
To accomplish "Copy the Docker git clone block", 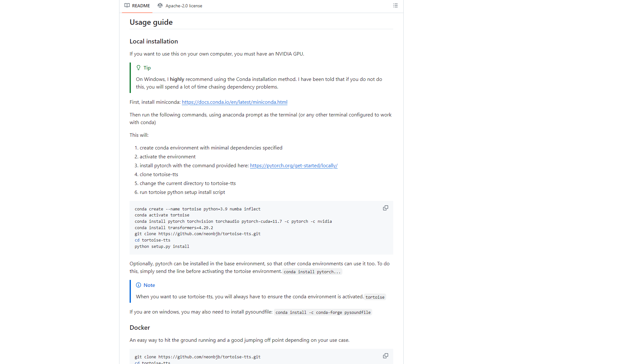I will tap(385, 356).
